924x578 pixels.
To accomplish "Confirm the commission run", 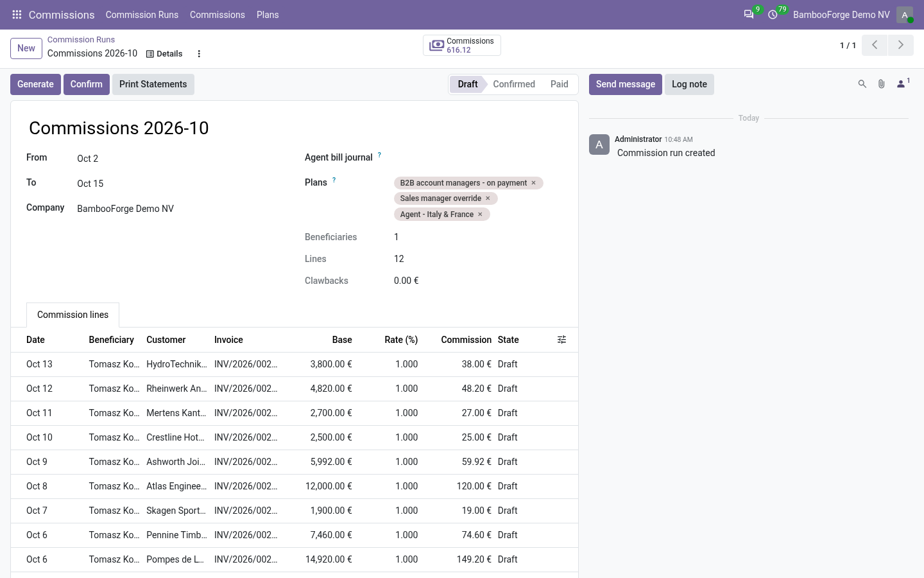I will [87, 84].
